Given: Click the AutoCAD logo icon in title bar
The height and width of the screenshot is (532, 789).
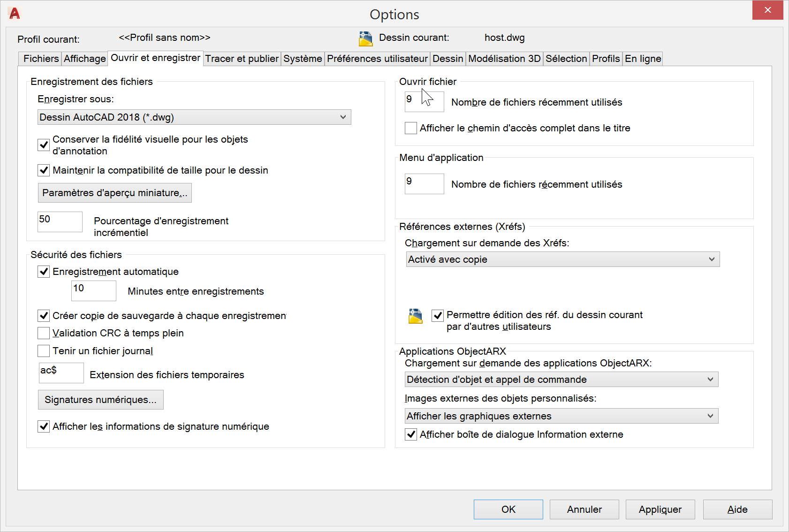Looking at the screenshot, I should pyautogui.click(x=15, y=13).
